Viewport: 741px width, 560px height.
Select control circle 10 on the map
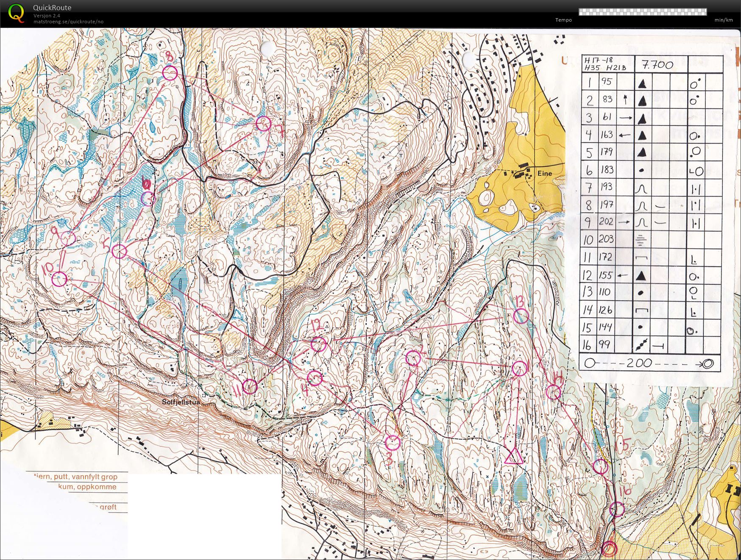(59, 279)
